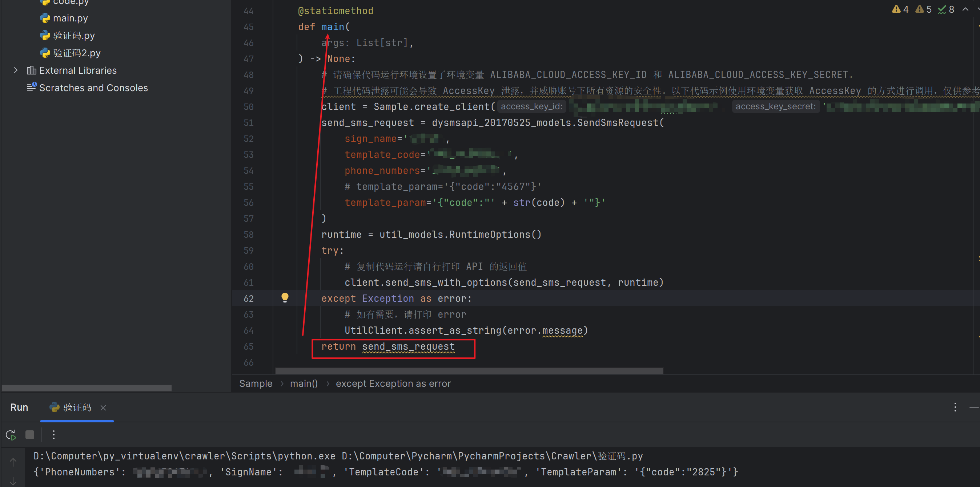Click the yellow lightbulb intention icon

coord(285,298)
